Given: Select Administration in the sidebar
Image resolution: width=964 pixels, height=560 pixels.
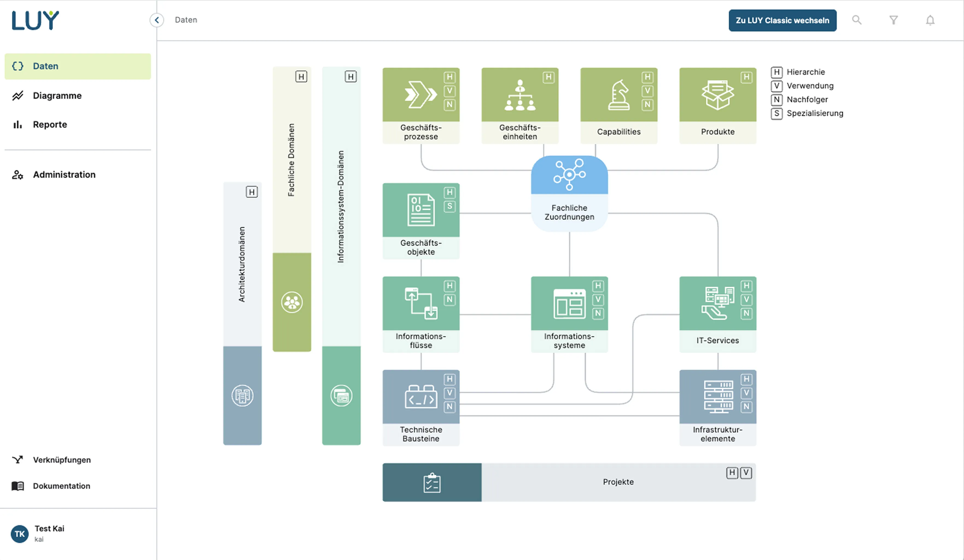Looking at the screenshot, I should point(64,174).
